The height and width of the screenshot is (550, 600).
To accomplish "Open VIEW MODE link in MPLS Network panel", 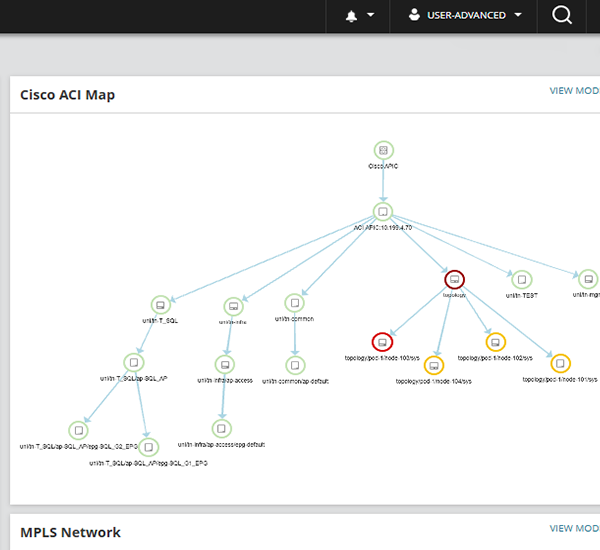I will pos(575,528).
